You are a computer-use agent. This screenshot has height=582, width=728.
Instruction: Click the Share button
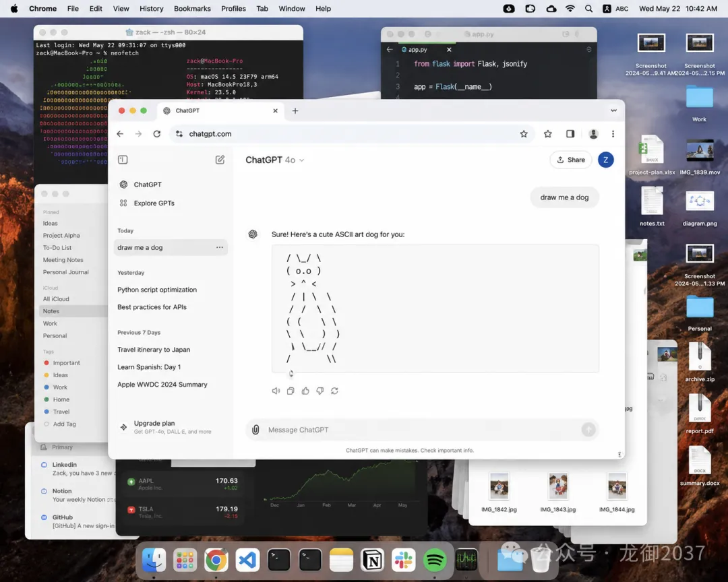(x=570, y=160)
